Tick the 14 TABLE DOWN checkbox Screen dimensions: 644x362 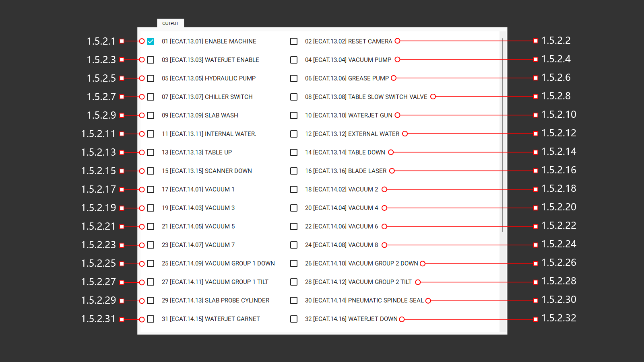(294, 152)
